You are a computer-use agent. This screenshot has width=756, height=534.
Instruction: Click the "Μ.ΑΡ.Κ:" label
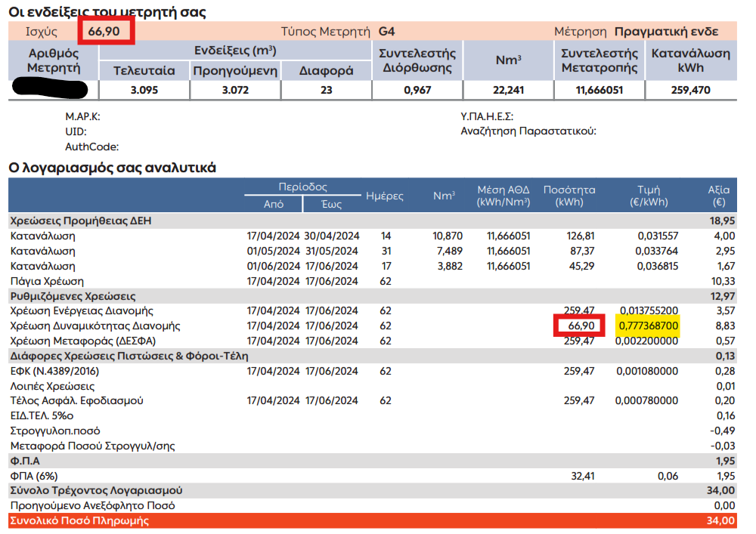point(82,116)
